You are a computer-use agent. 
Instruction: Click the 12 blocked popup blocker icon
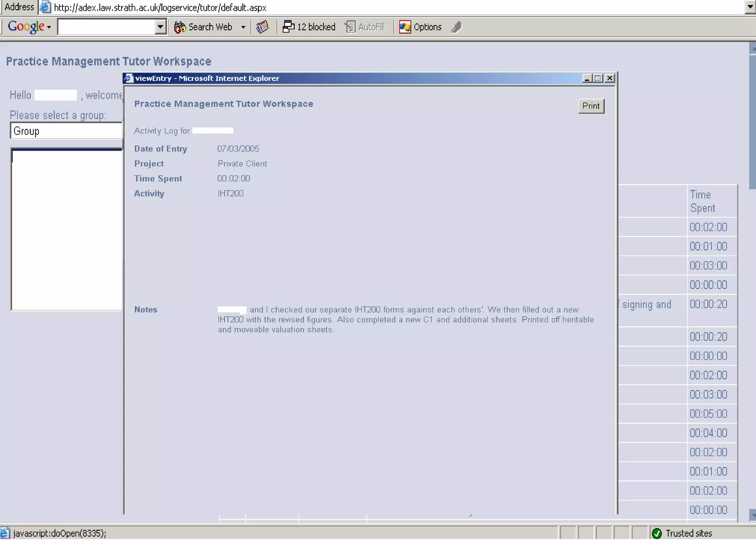click(x=288, y=27)
